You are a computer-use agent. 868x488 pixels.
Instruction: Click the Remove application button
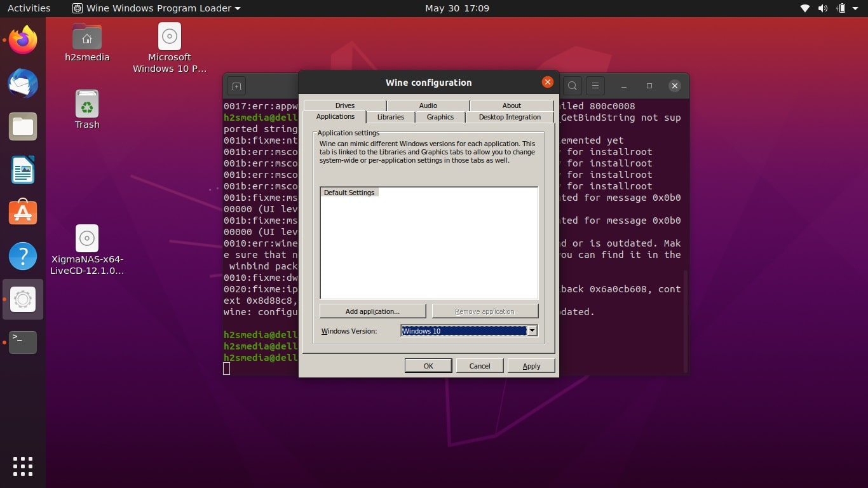[x=485, y=311]
